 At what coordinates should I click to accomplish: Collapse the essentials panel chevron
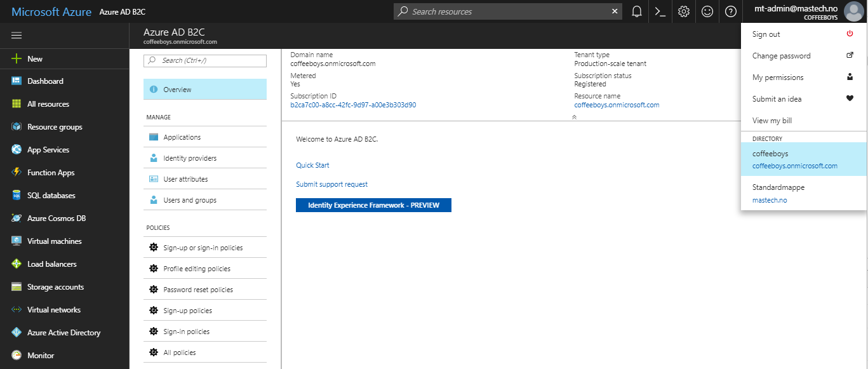pyautogui.click(x=574, y=117)
